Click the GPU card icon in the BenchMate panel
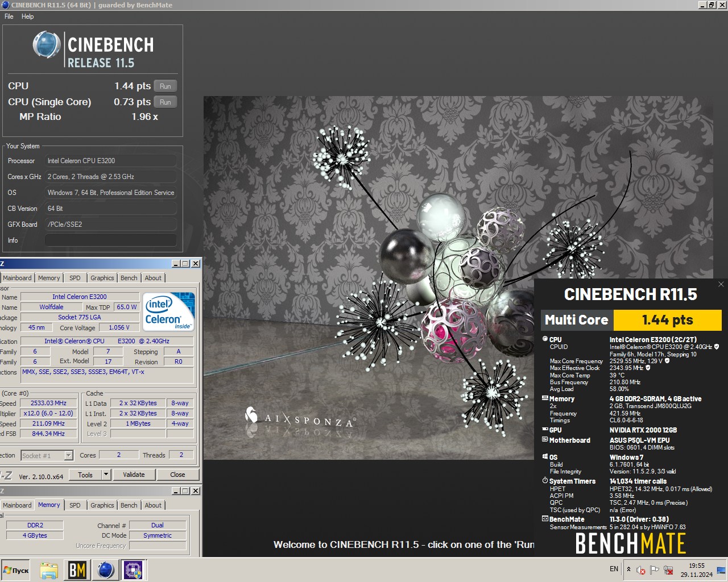The height and width of the screenshot is (582, 728). pyautogui.click(x=545, y=430)
